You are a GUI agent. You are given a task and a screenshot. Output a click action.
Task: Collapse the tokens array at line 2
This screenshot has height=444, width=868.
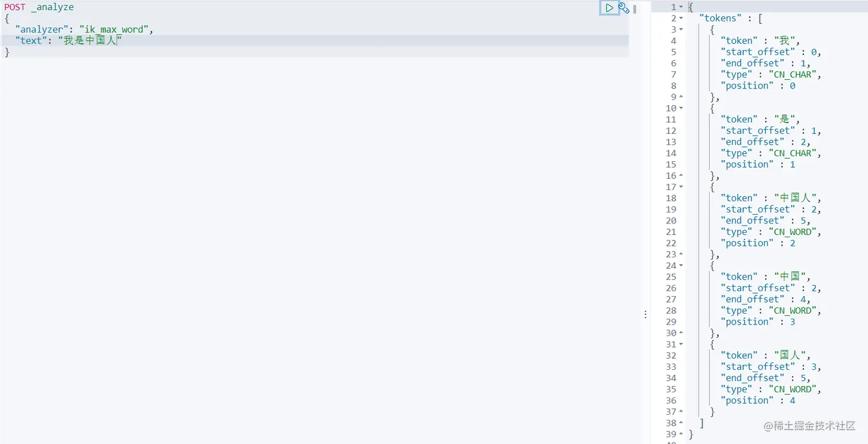pyautogui.click(x=681, y=18)
